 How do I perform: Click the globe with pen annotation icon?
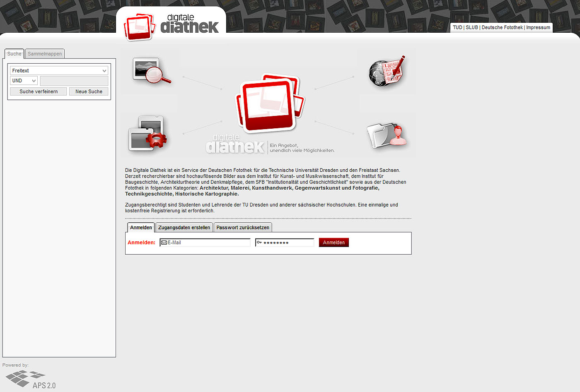[x=387, y=70]
